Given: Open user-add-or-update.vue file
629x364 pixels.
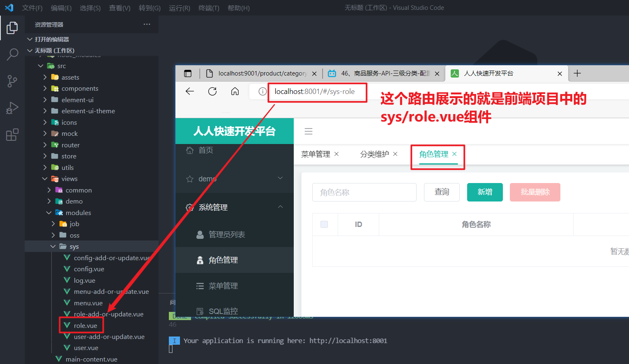Looking at the screenshot, I should click(x=109, y=337).
